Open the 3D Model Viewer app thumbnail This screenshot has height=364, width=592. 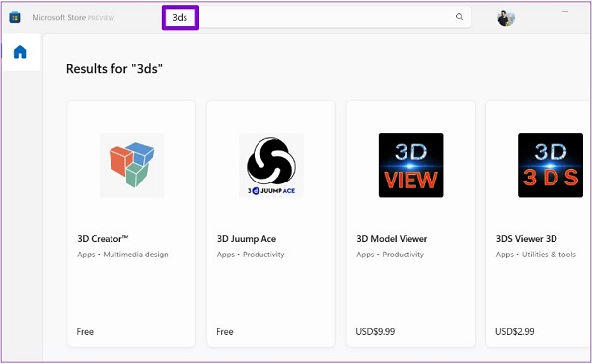410,165
